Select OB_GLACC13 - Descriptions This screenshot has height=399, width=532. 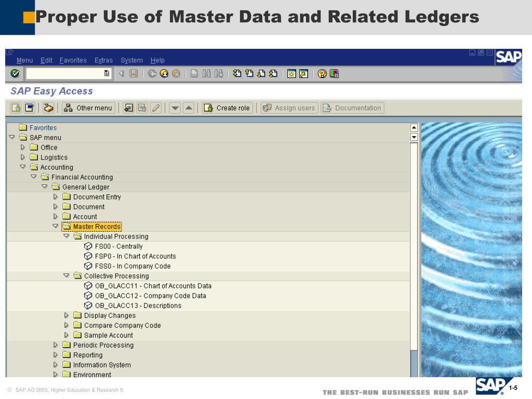pos(138,305)
